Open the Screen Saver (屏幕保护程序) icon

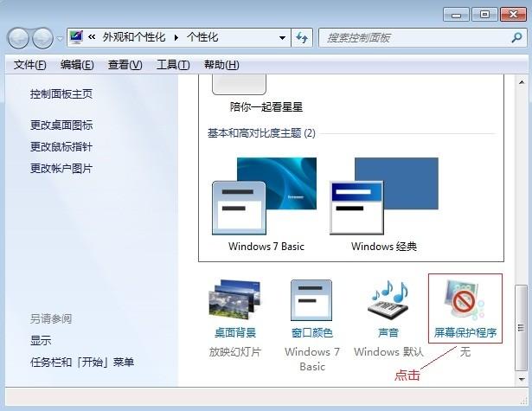point(465,300)
